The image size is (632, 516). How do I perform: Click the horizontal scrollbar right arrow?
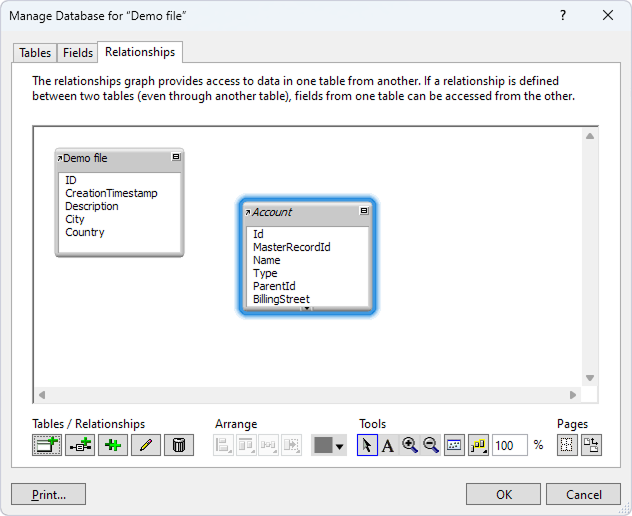[573, 395]
